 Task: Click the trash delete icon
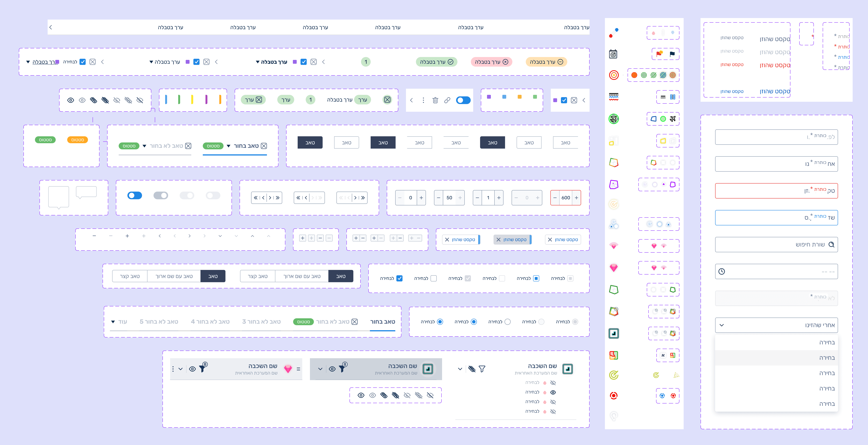tap(435, 100)
